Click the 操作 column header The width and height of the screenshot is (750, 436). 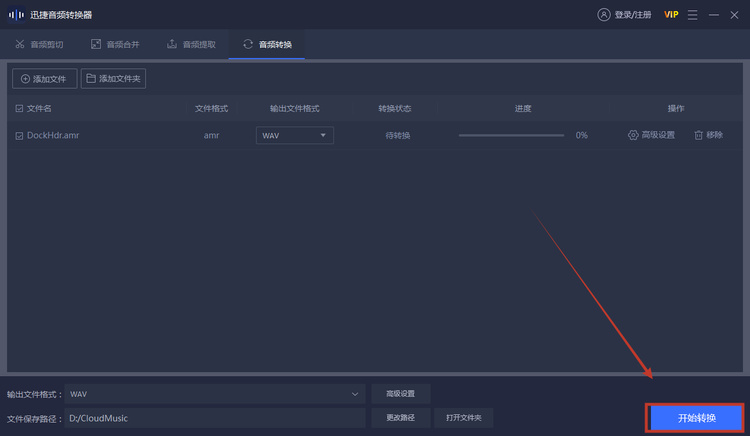(676, 109)
